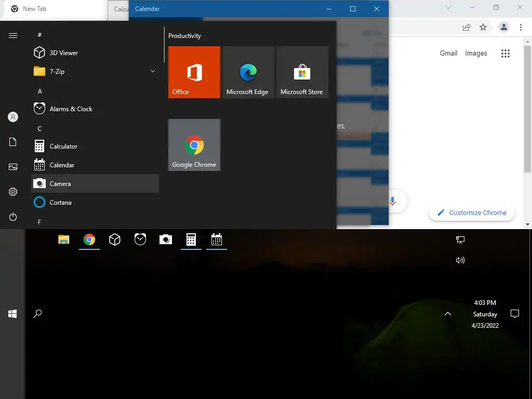Open Calculator from the Start menu list
Viewport: 532px width, 399px height.
click(95, 146)
